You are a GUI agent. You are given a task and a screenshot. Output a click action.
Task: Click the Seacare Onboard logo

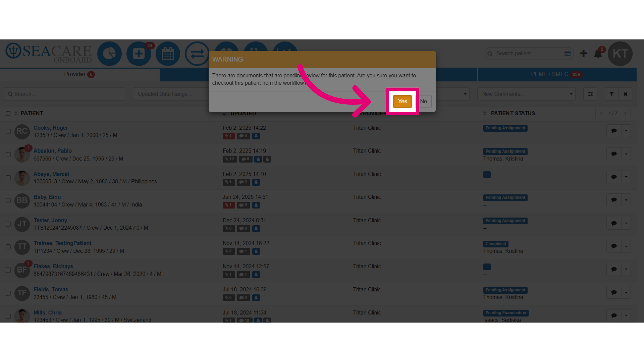[x=49, y=53]
